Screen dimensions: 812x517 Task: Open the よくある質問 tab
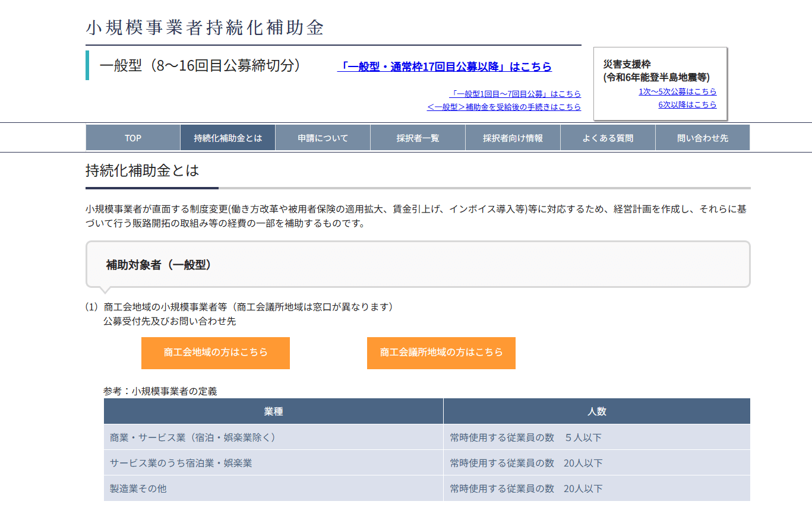coord(608,137)
